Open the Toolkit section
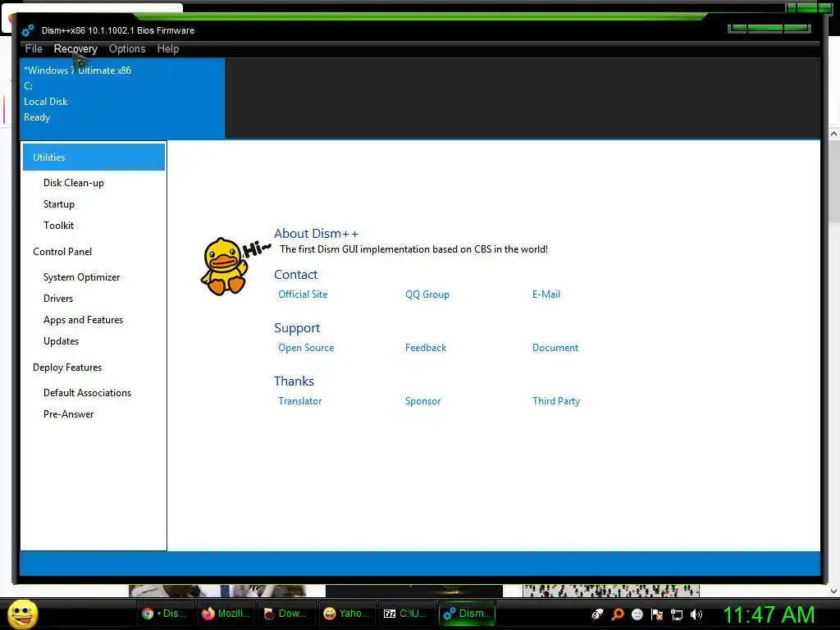The width and height of the screenshot is (840, 630). (58, 226)
